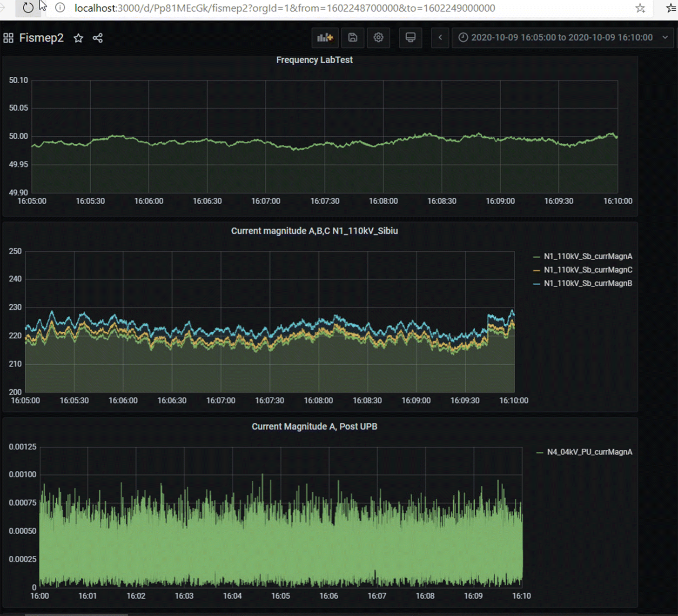The height and width of the screenshot is (616, 678).
Task: Add a new panel to dashboard
Action: click(x=325, y=38)
